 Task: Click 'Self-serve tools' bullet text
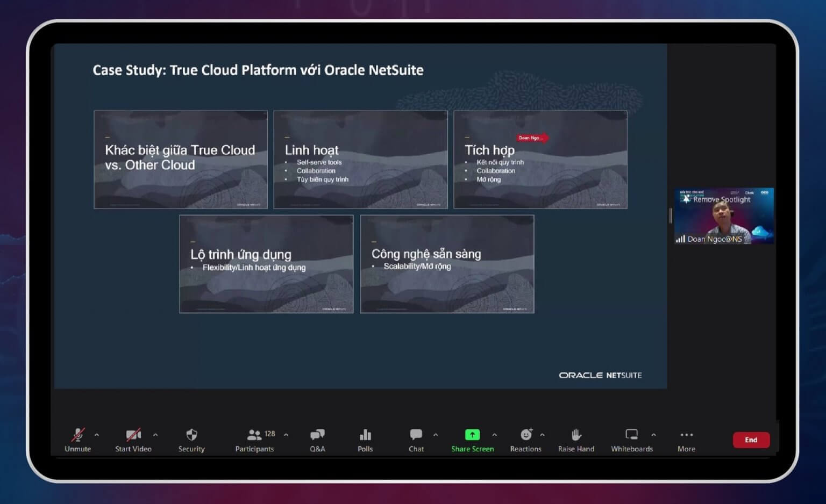pos(319,162)
